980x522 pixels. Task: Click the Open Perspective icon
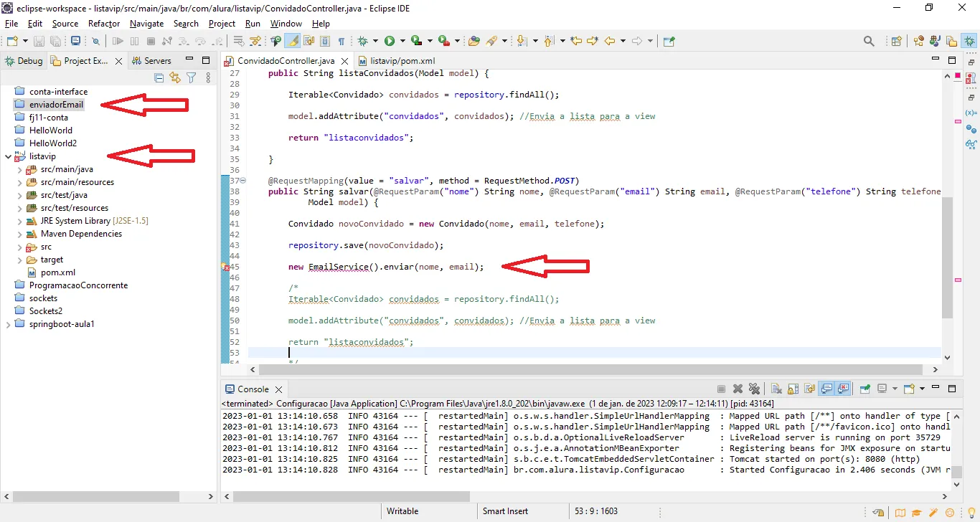click(896, 42)
